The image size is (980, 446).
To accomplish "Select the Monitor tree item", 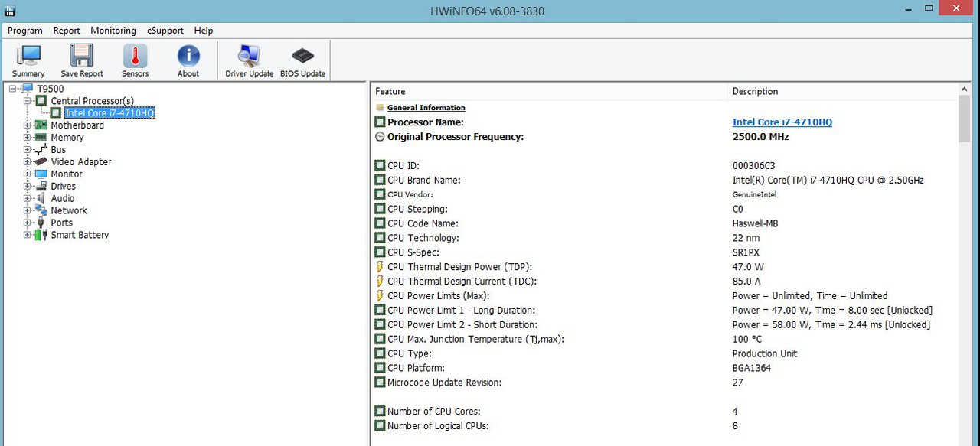I will (x=67, y=174).
